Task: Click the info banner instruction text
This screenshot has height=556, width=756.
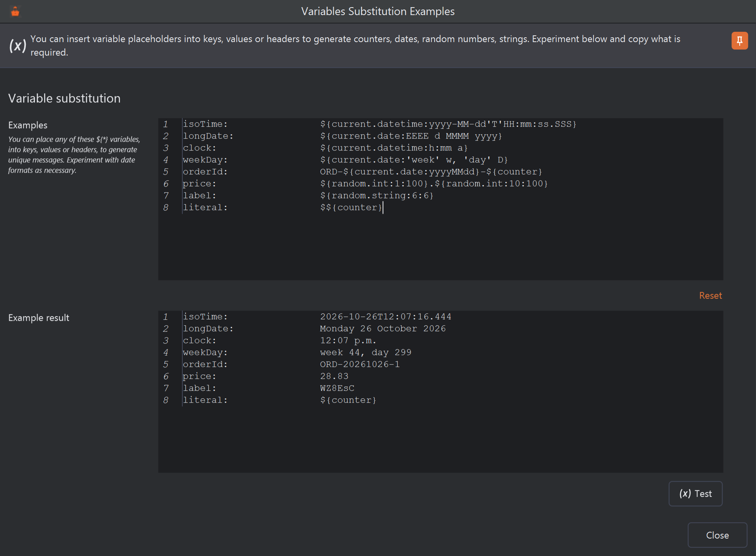Action: (355, 45)
